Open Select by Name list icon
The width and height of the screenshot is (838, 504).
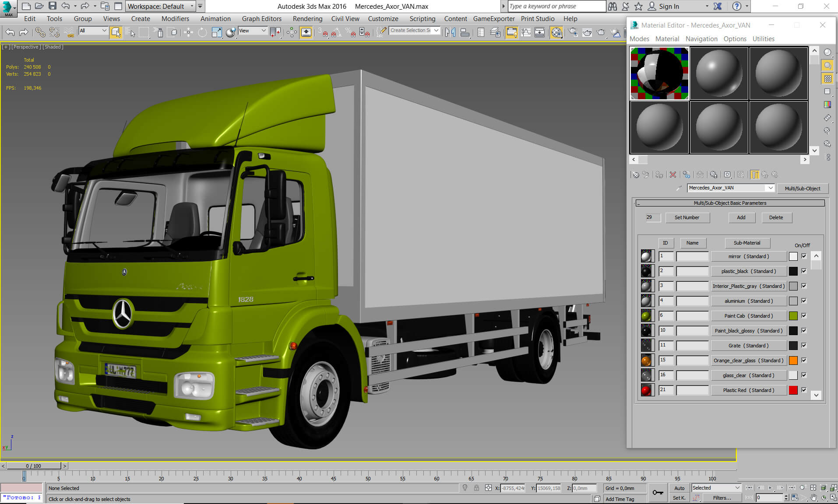coord(130,32)
